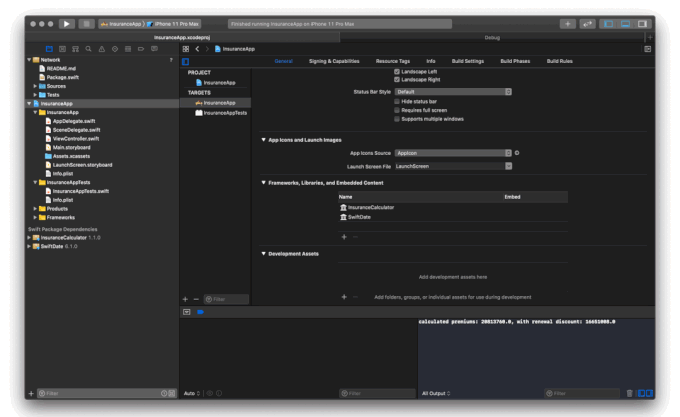Open the Find navigator magnifier
Viewport: 680px width, 417px height.
[x=88, y=49]
